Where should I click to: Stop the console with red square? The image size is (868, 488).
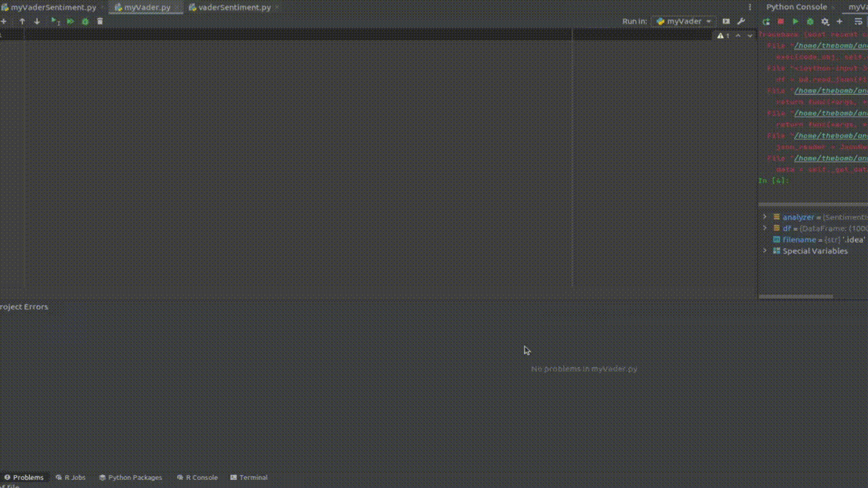pyautogui.click(x=781, y=22)
